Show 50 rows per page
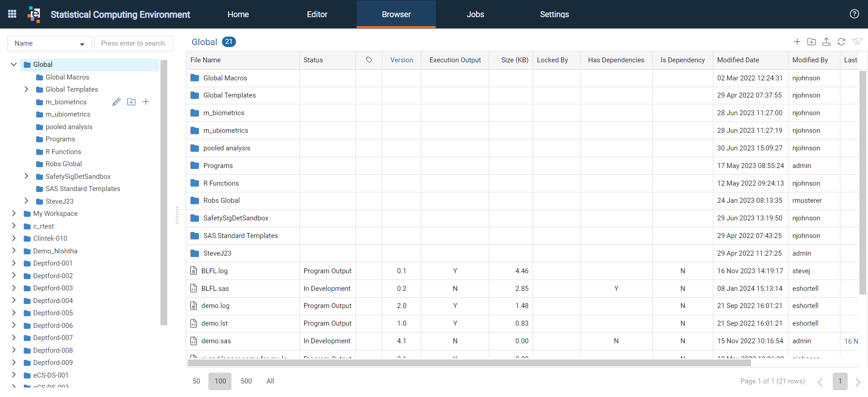The image size is (868, 397). (x=196, y=381)
